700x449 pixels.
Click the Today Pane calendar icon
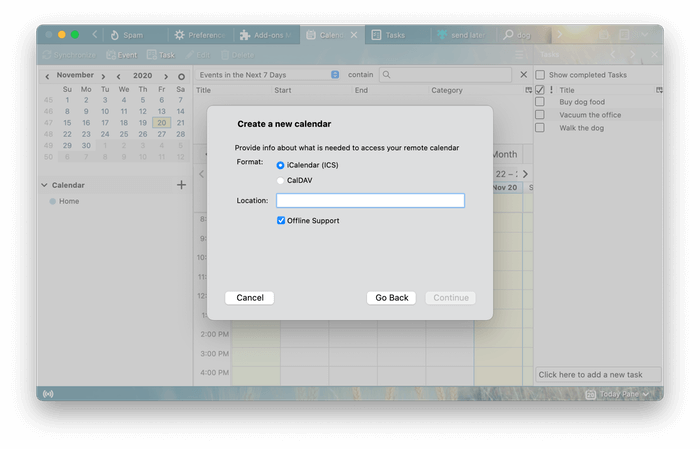589,394
